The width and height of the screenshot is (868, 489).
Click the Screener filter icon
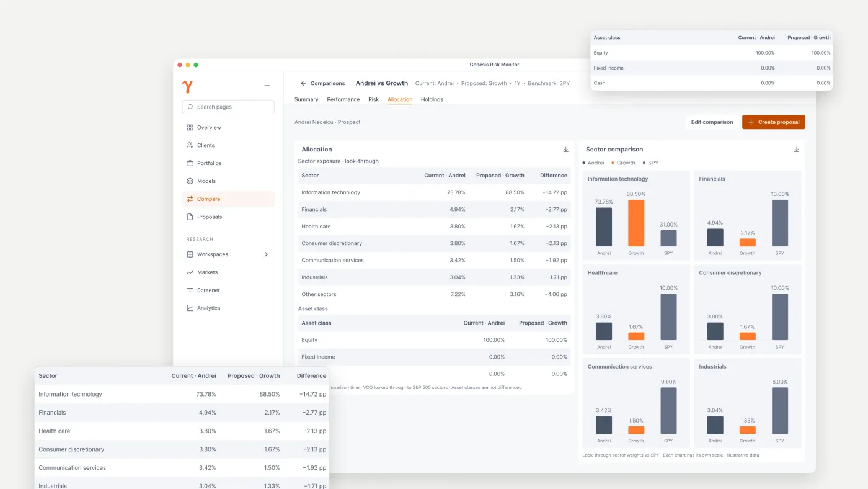pos(190,290)
